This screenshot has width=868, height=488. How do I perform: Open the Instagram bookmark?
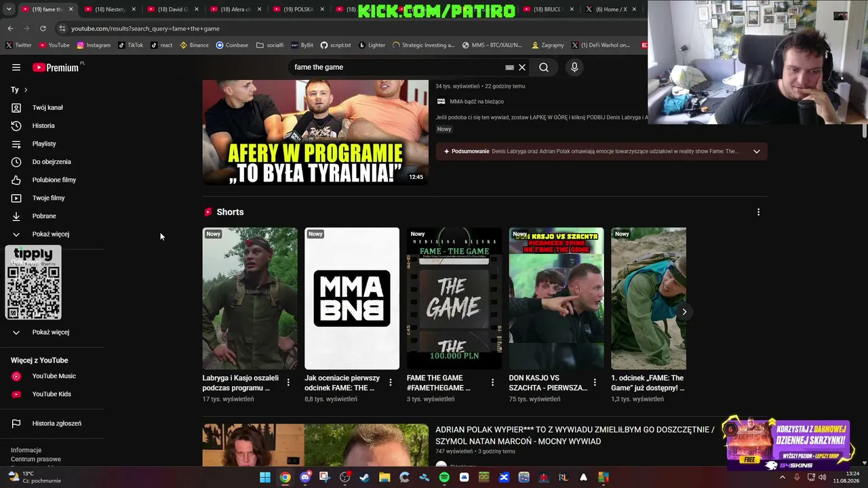94,45
